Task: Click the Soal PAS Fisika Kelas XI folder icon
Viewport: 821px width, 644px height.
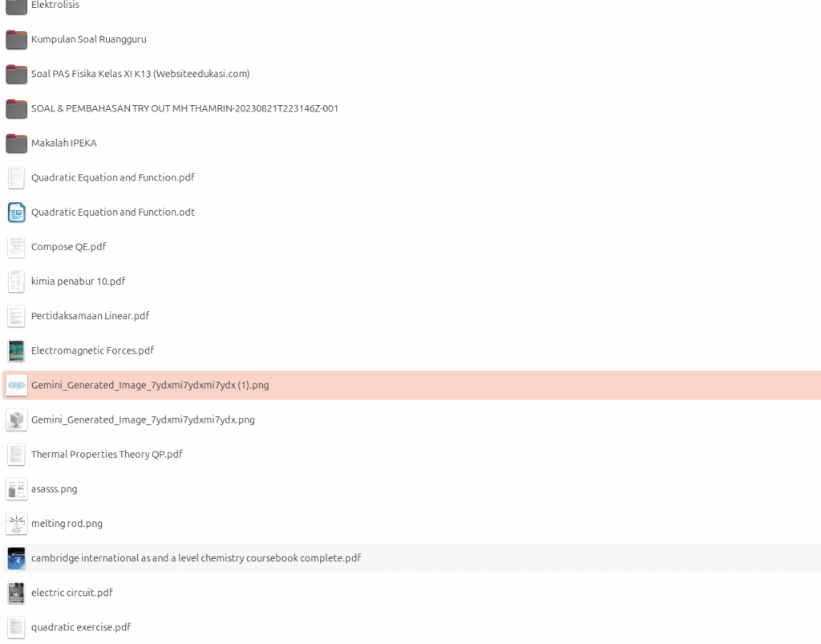Action: point(16,74)
